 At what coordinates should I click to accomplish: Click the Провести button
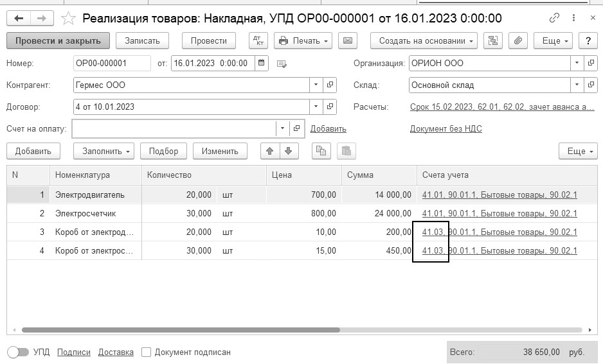click(209, 40)
